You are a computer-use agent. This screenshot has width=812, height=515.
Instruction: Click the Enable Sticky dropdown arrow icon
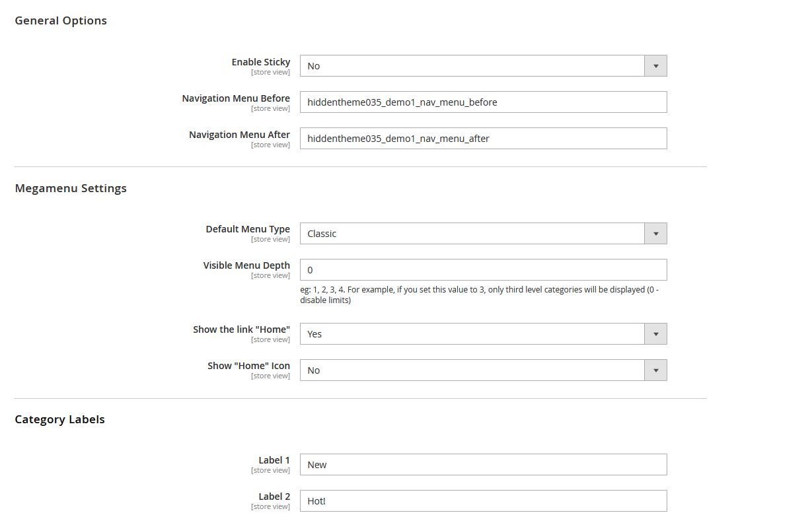point(655,65)
